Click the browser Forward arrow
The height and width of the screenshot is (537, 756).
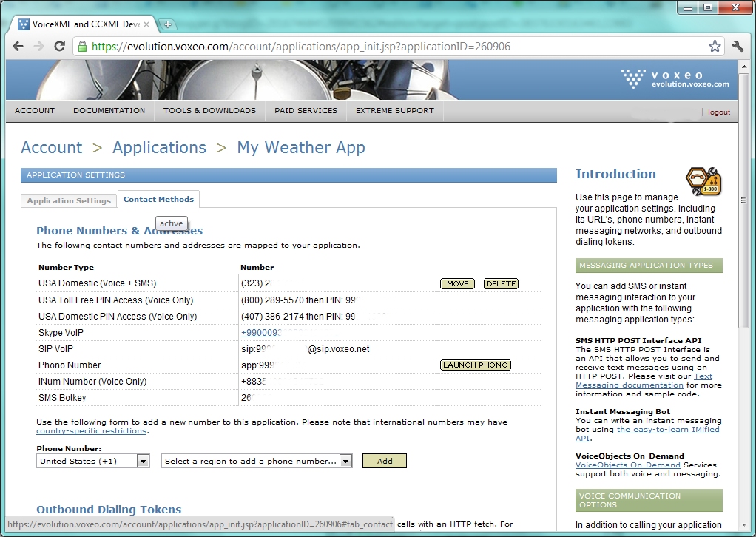pyautogui.click(x=38, y=47)
